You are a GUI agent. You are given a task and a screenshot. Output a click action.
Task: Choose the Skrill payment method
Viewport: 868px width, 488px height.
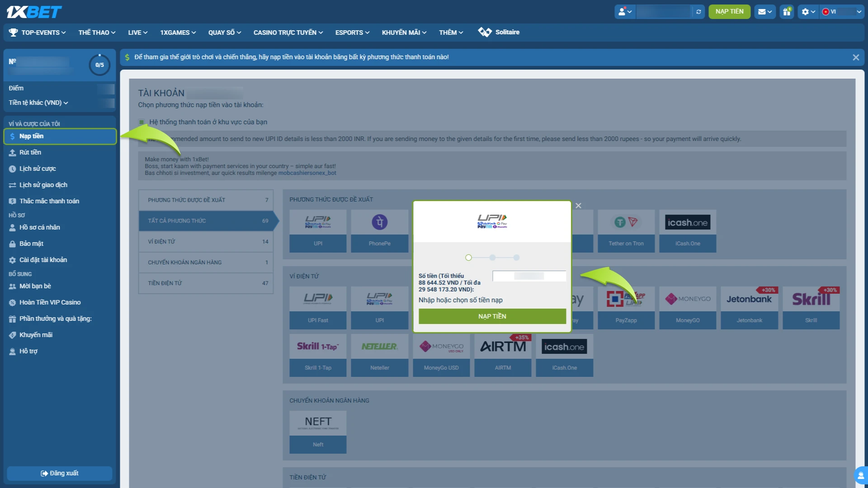click(811, 308)
